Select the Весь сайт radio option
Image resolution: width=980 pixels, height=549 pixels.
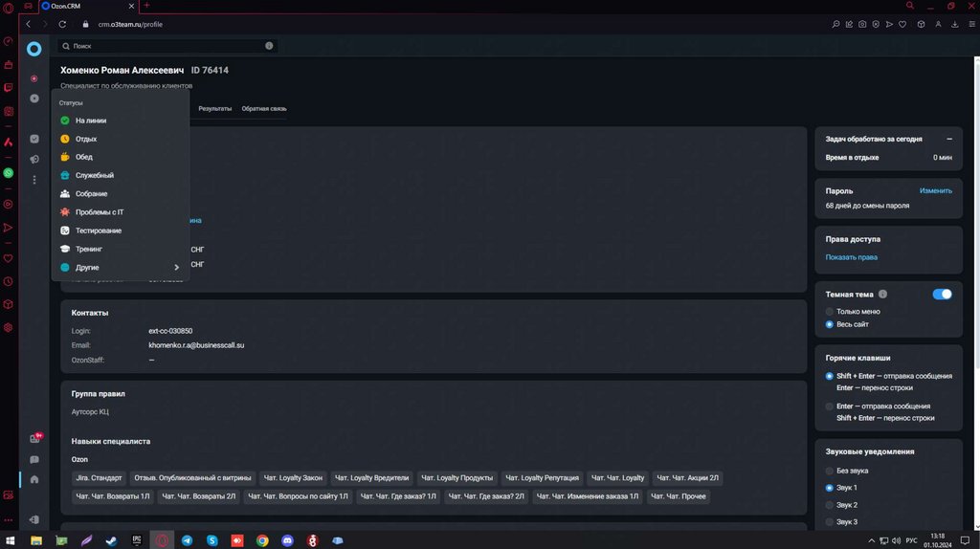pyautogui.click(x=830, y=324)
